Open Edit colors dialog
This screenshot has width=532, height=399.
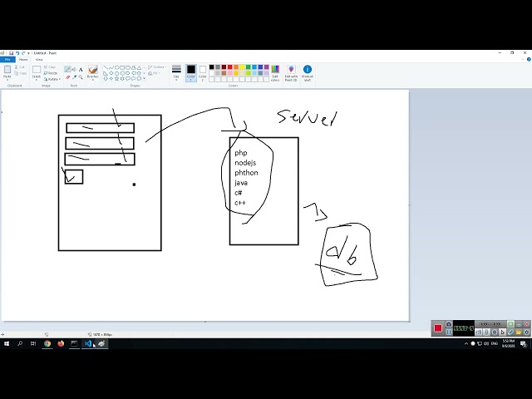[x=275, y=73]
